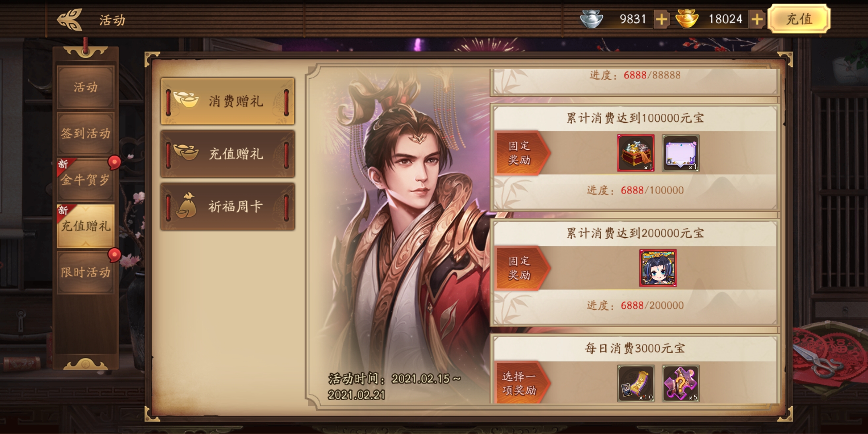This screenshot has height=434, width=868.
Task: Open the 充值 recharge button
Action: 799,19
